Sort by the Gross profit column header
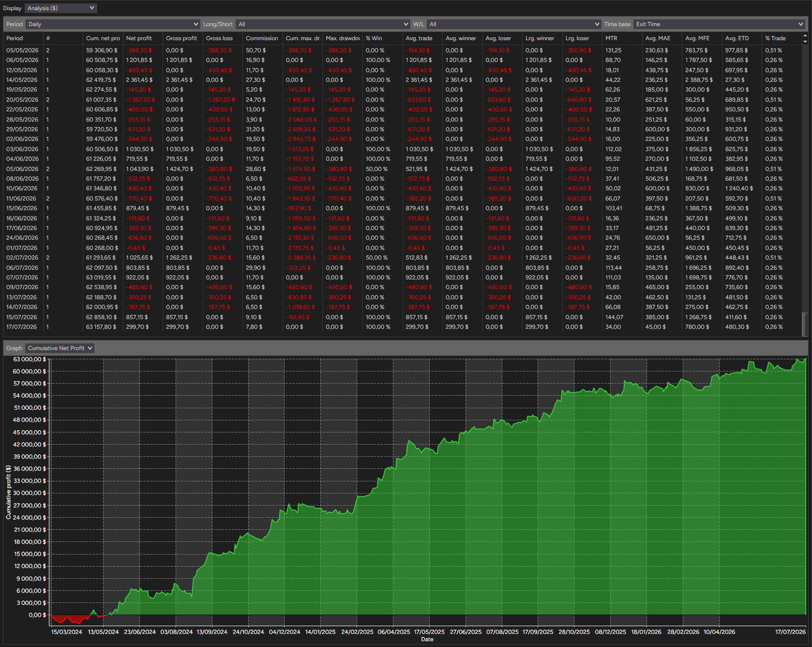This screenshot has height=647, width=812. point(182,38)
